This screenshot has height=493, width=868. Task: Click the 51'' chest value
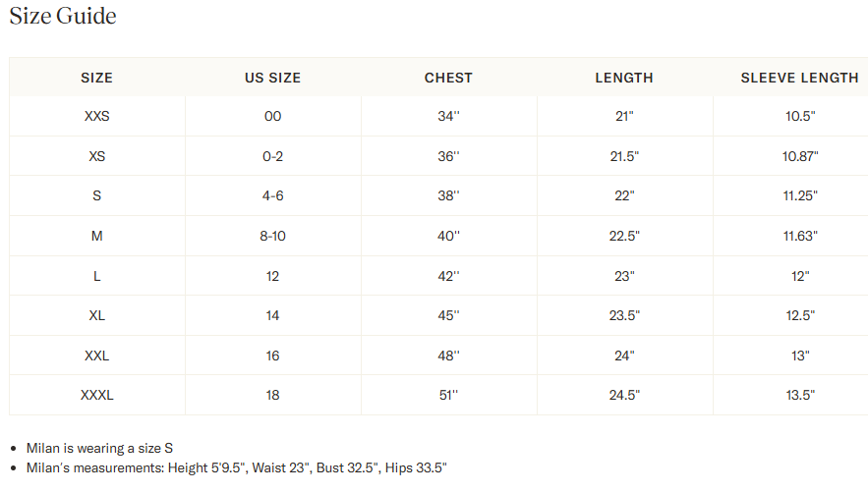[x=448, y=395]
